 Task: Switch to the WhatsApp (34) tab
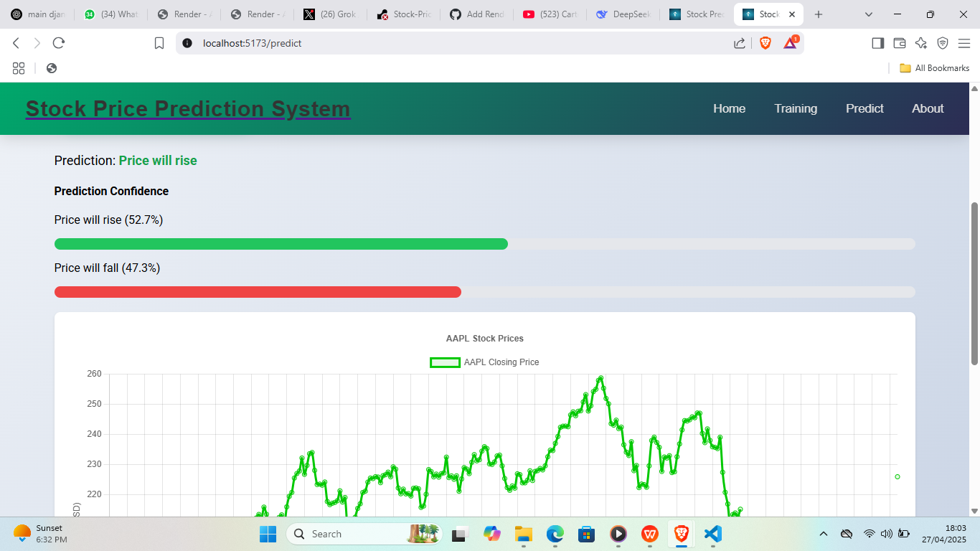110,14
